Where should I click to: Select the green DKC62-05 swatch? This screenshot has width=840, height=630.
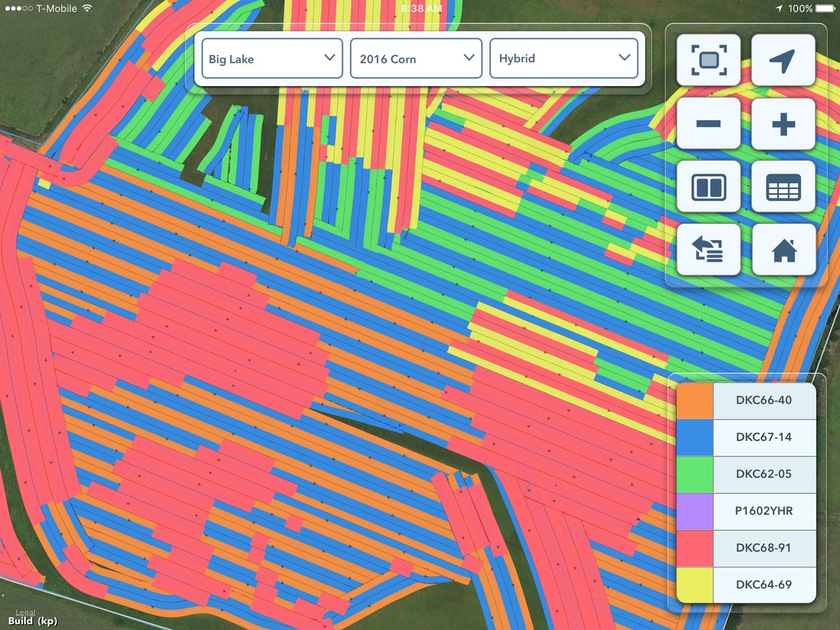pyautogui.click(x=695, y=475)
